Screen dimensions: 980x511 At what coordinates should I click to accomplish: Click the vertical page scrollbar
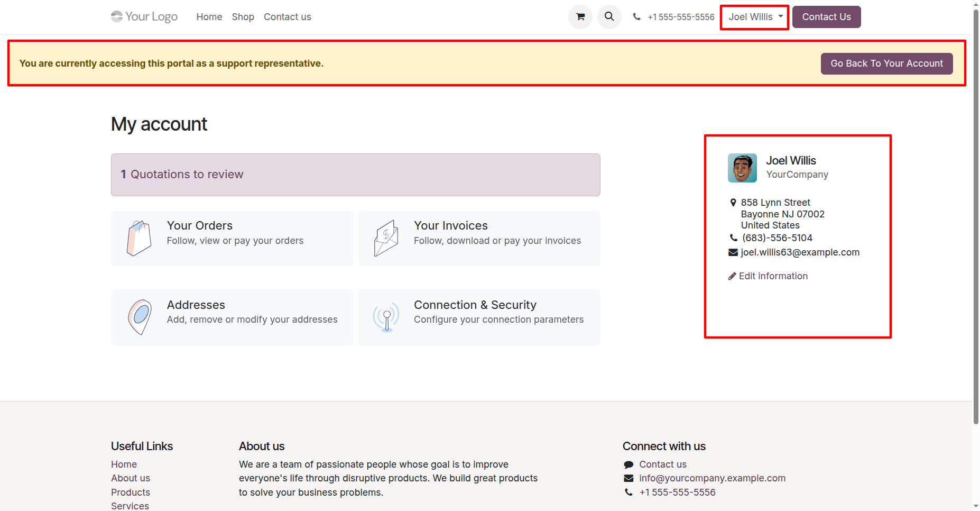click(976, 217)
